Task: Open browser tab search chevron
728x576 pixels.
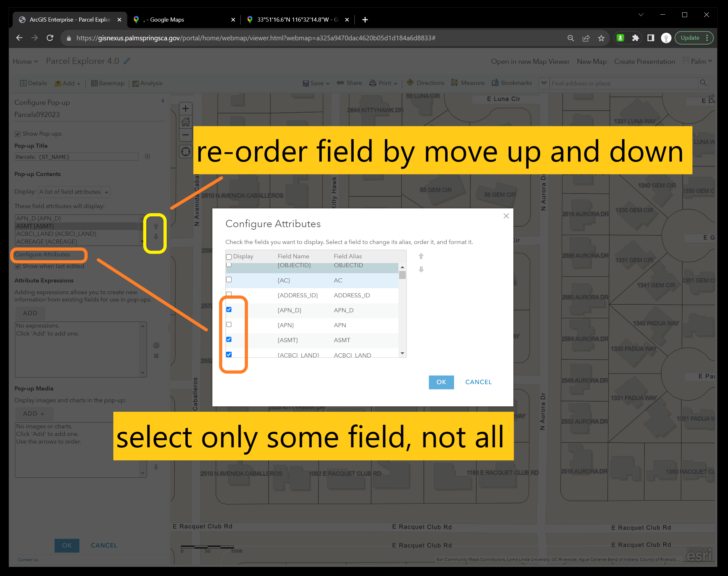Action: tap(641, 15)
